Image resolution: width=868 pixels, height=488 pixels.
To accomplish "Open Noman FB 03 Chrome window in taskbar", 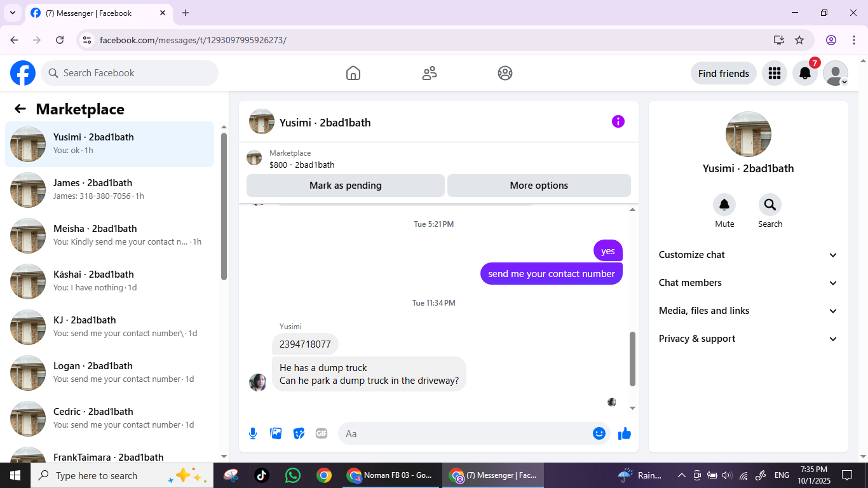I will [x=391, y=475].
